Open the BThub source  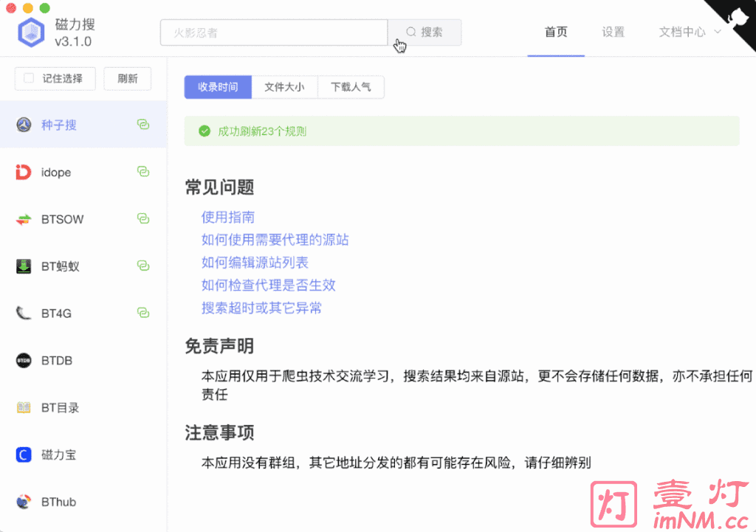tap(59, 502)
